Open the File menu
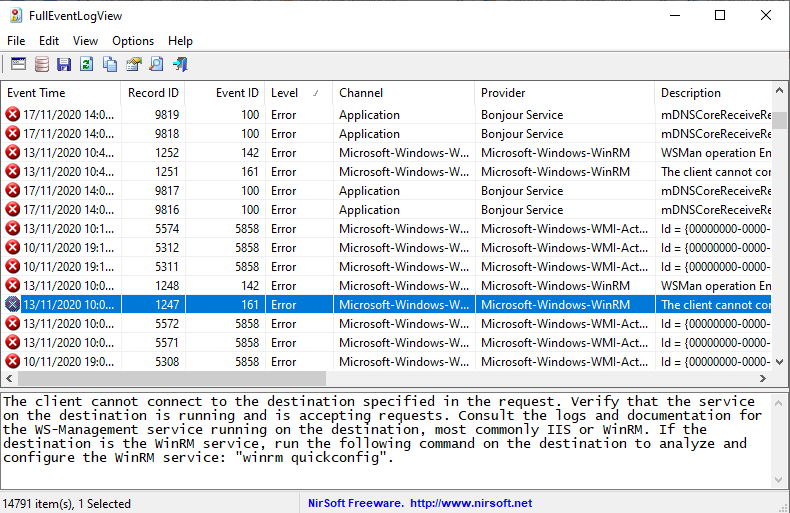The width and height of the screenshot is (790, 513). tap(16, 41)
